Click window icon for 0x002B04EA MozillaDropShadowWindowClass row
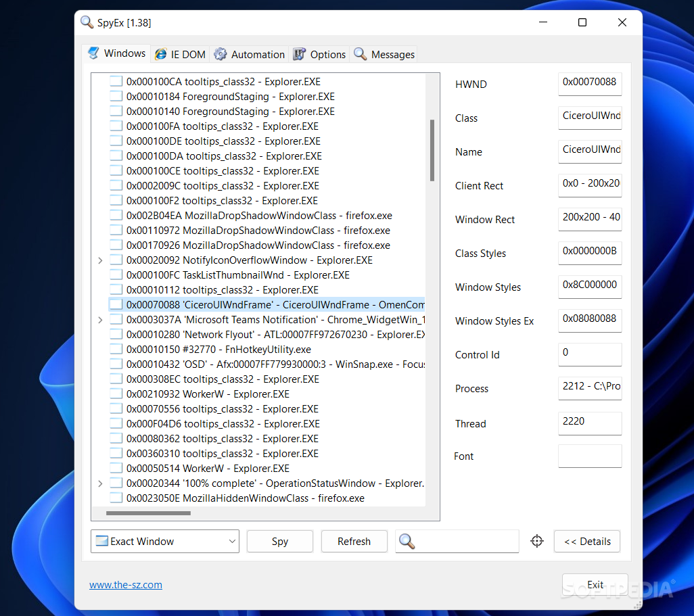 point(116,216)
